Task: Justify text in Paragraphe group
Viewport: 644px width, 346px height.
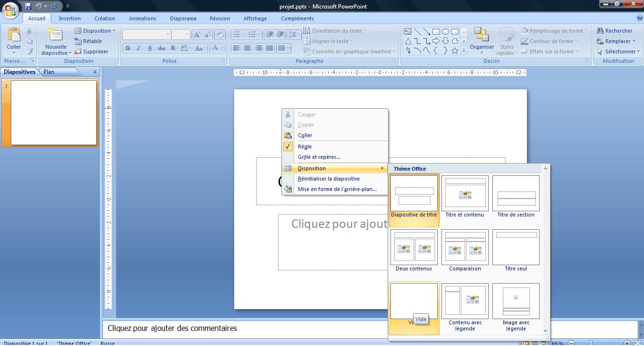Action: point(270,48)
